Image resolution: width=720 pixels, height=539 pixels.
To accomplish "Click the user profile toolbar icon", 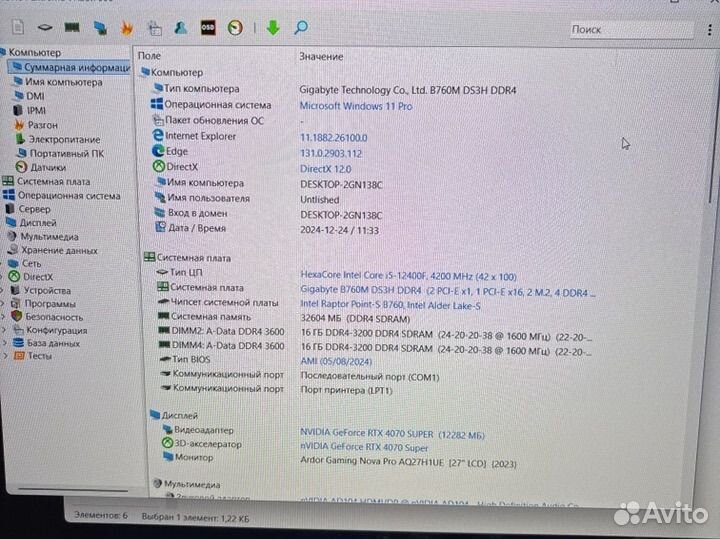I will pos(181,28).
